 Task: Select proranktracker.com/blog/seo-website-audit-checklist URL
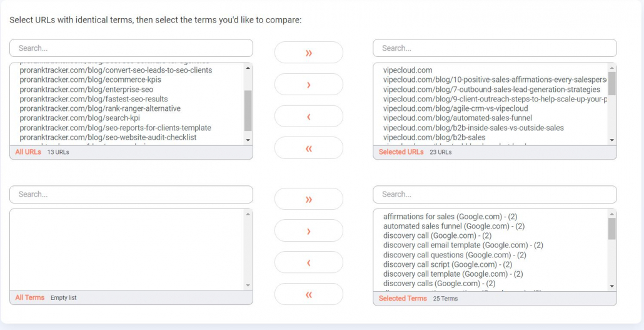(x=108, y=137)
